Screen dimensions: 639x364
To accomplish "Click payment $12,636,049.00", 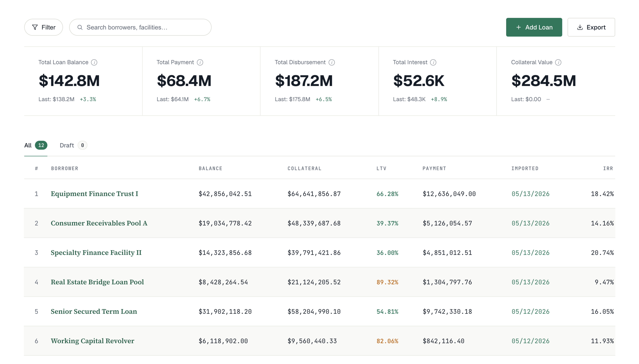I will click(x=449, y=194).
